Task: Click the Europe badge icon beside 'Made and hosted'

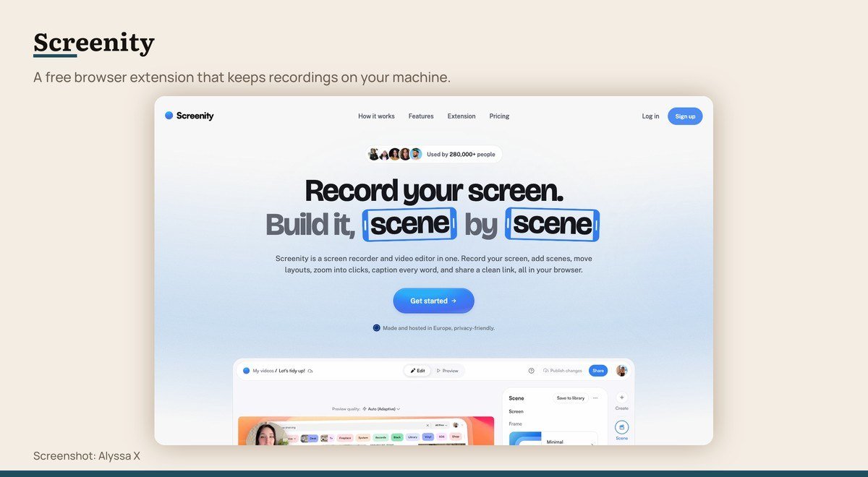Action: pyautogui.click(x=376, y=328)
